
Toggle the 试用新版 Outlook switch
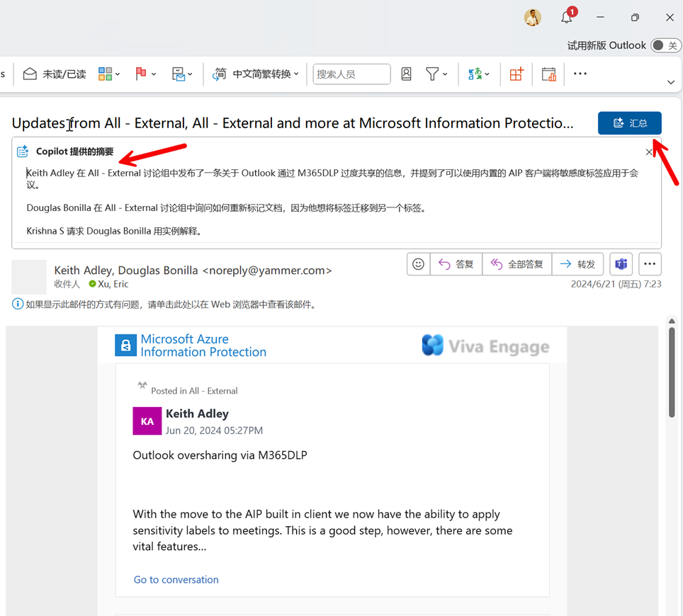[x=665, y=45]
